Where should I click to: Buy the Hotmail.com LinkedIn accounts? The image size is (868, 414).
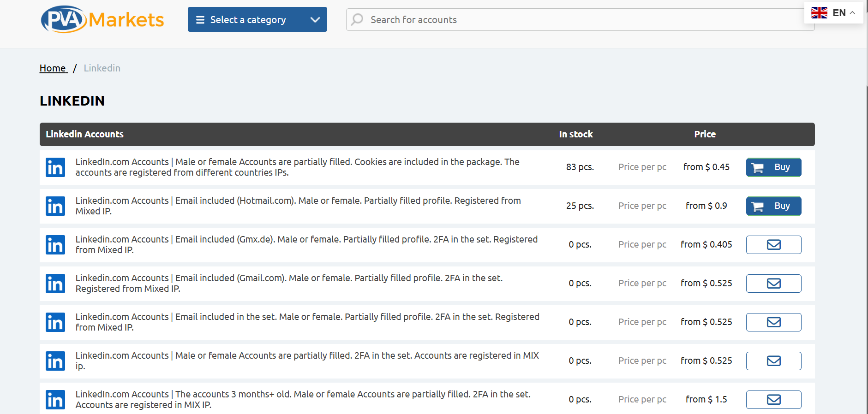[773, 206]
